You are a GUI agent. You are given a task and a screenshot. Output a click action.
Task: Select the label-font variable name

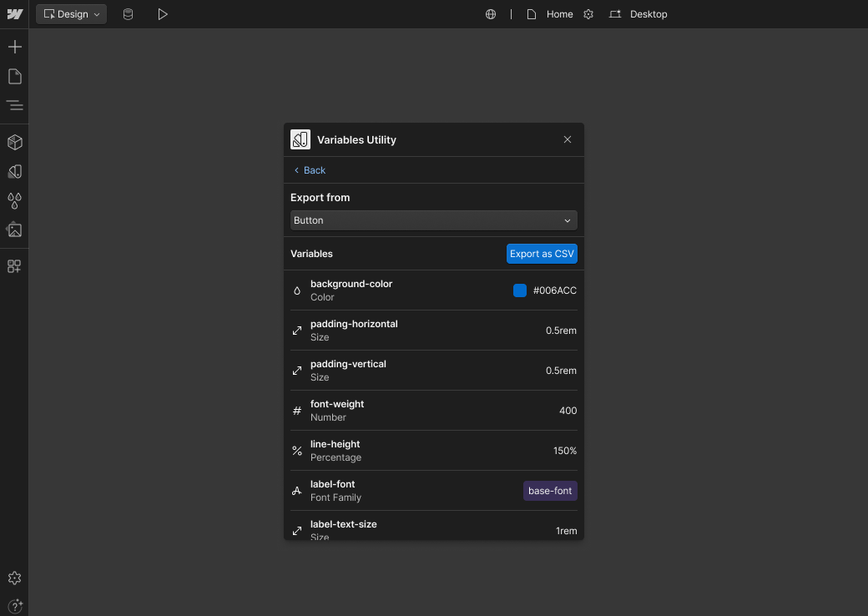333,484
